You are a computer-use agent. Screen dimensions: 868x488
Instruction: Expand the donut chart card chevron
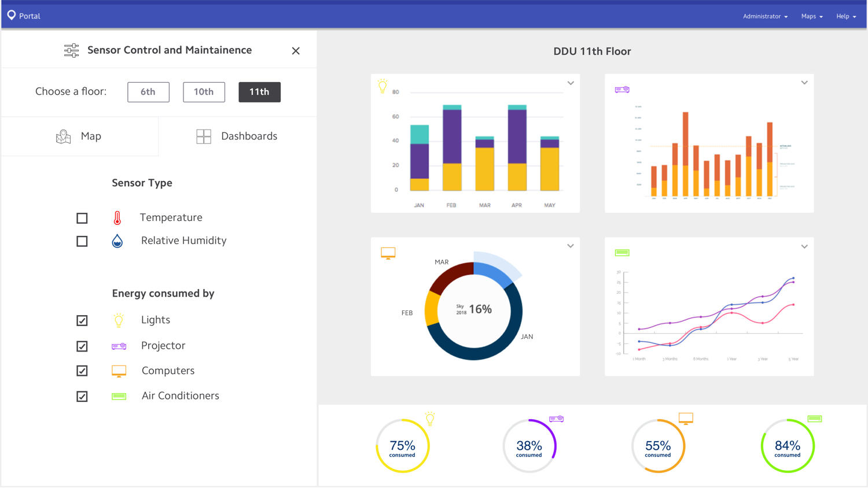pyautogui.click(x=571, y=246)
